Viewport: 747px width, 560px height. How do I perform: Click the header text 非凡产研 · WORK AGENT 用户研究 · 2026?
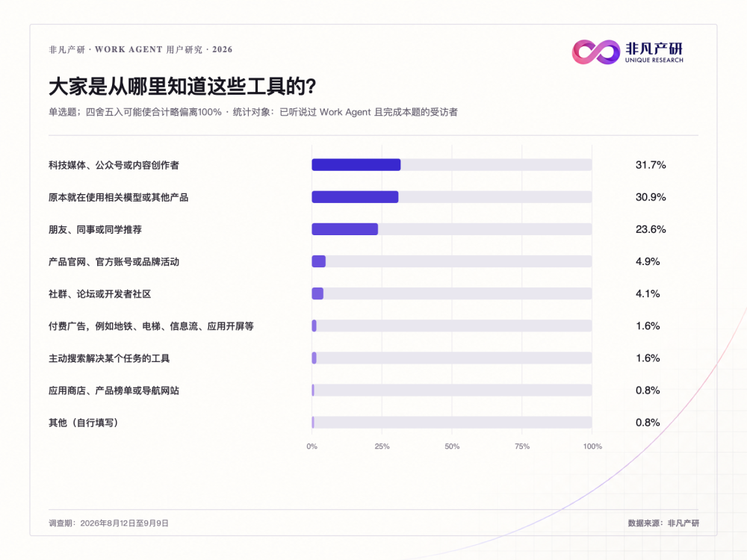[140, 49]
